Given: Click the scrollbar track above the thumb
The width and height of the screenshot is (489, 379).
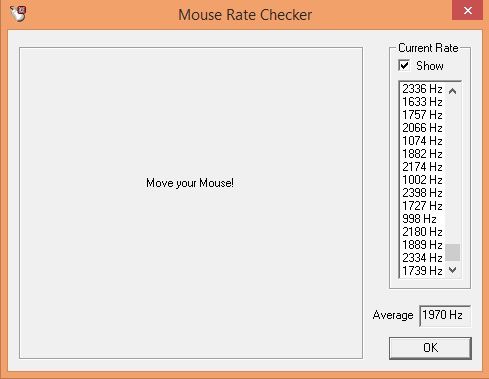Looking at the screenshot, I should [452, 171].
